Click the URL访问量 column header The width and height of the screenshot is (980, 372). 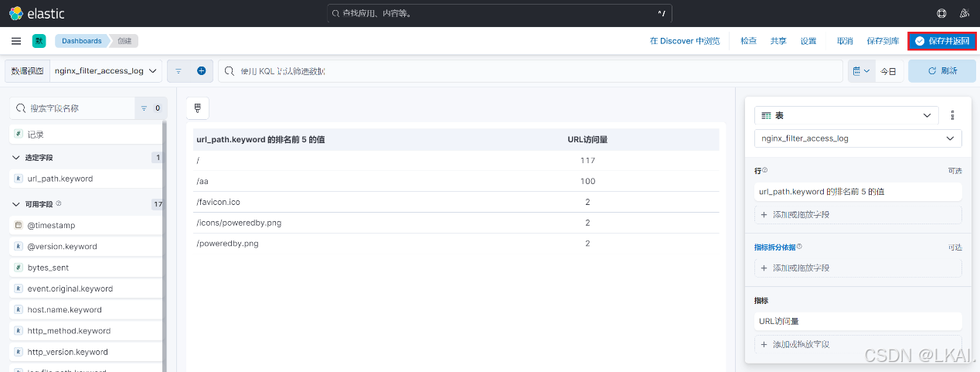[587, 140]
